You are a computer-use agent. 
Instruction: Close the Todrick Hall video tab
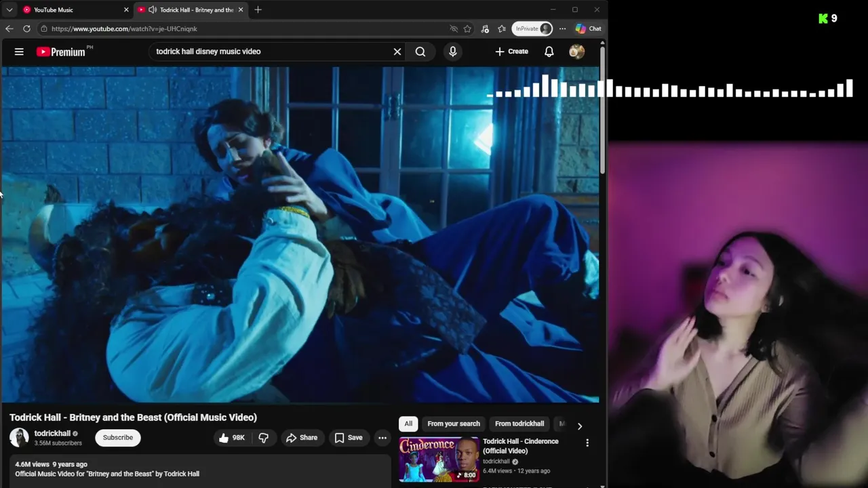click(241, 9)
